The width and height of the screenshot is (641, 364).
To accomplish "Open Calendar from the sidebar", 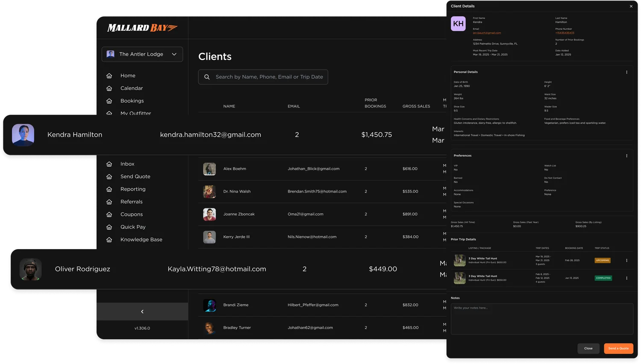I will click(132, 88).
